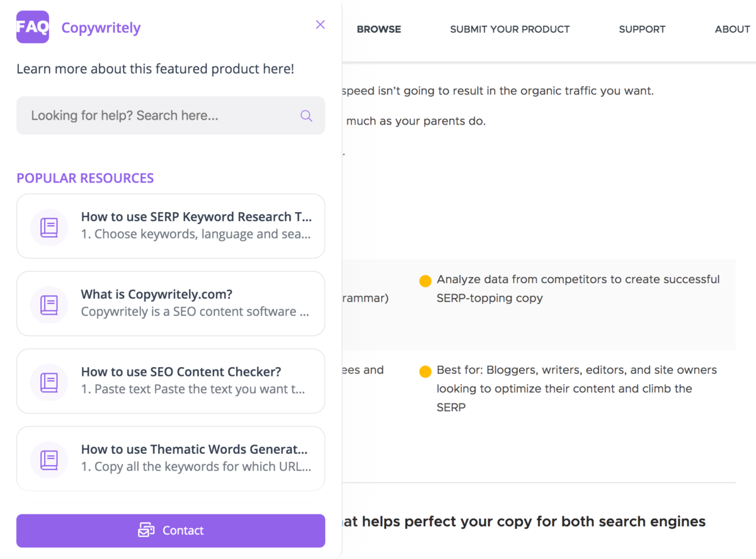Open the ABOUT navigation item
This screenshot has height=559, width=756.
732,29
